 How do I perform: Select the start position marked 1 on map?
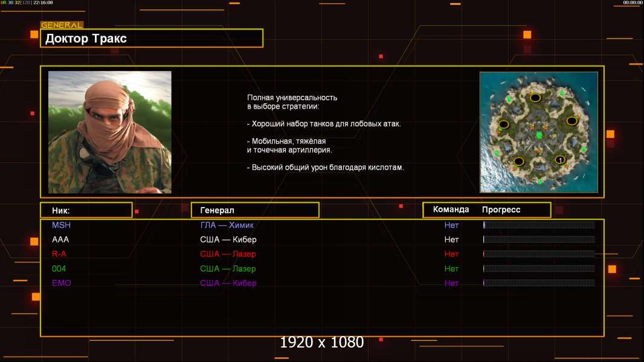tap(560, 159)
